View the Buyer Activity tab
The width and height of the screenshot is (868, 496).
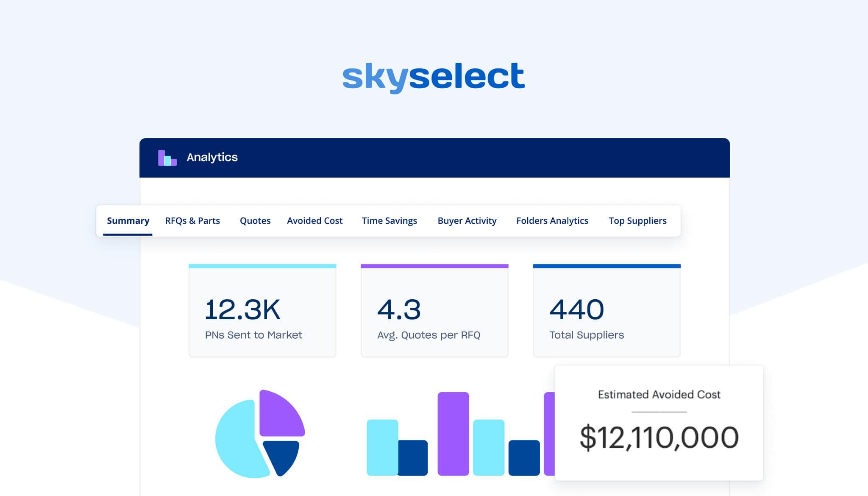point(467,221)
